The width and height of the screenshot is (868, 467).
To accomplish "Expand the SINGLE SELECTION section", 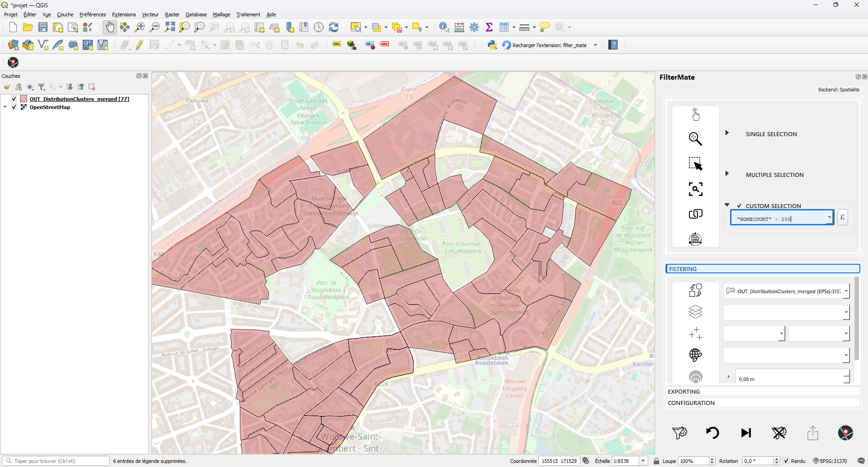I will point(727,133).
